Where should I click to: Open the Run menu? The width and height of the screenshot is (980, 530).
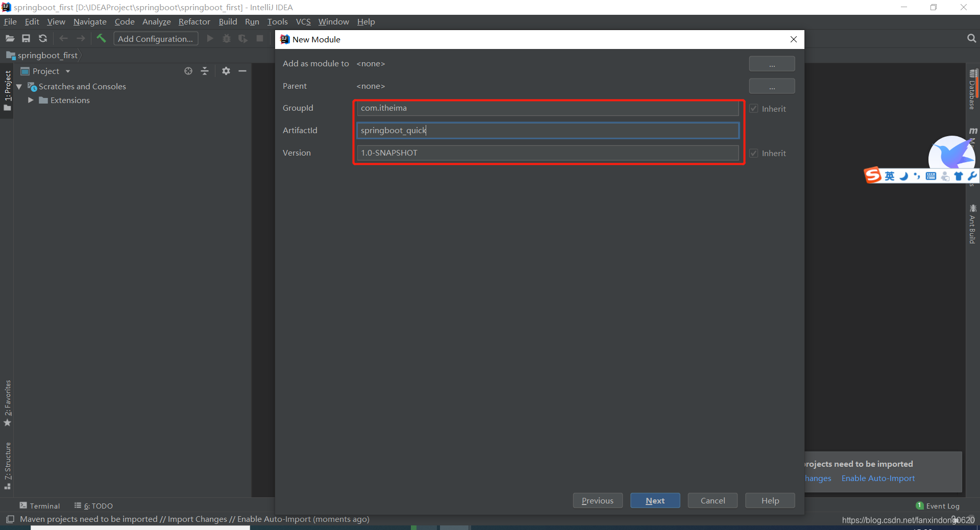pyautogui.click(x=252, y=22)
